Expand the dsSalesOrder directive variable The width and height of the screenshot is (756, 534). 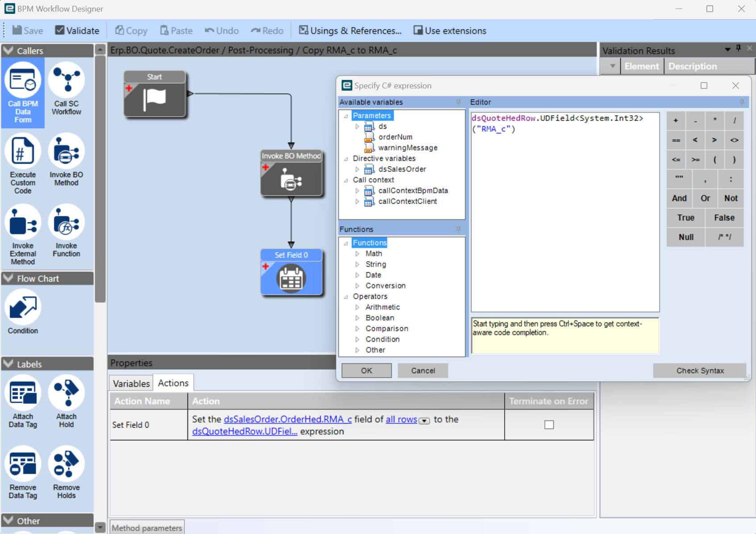tap(357, 169)
